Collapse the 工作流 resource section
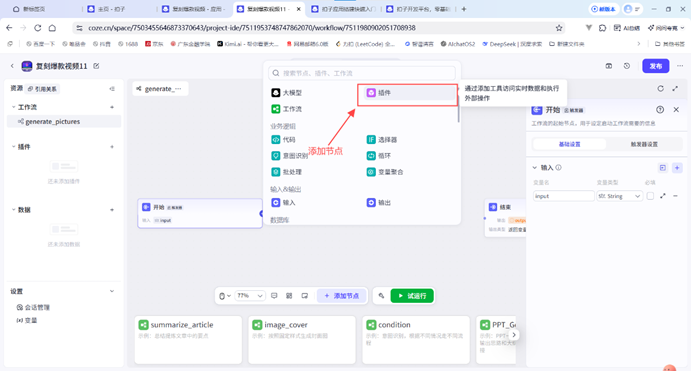 point(13,107)
